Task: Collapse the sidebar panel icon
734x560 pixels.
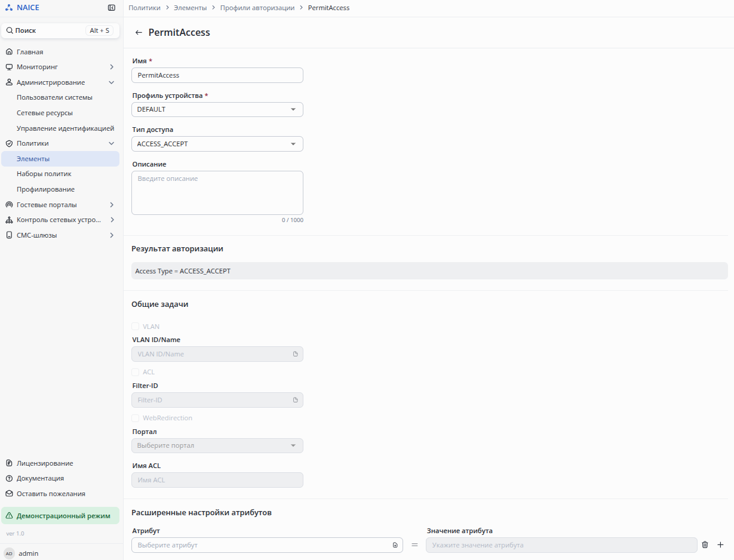Action: pyautogui.click(x=112, y=8)
